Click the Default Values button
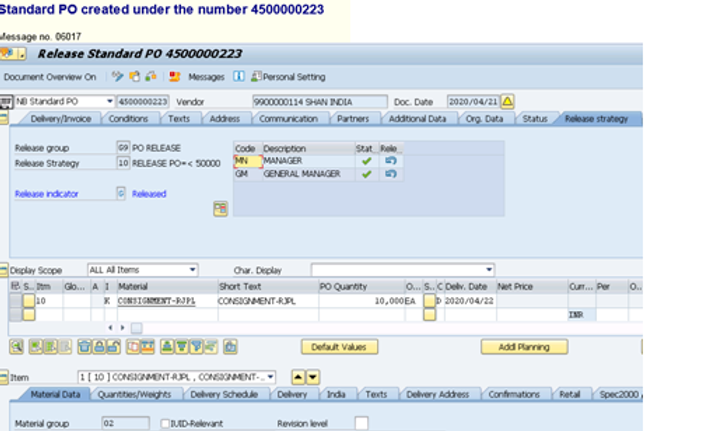704x431 pixels. 339,347
